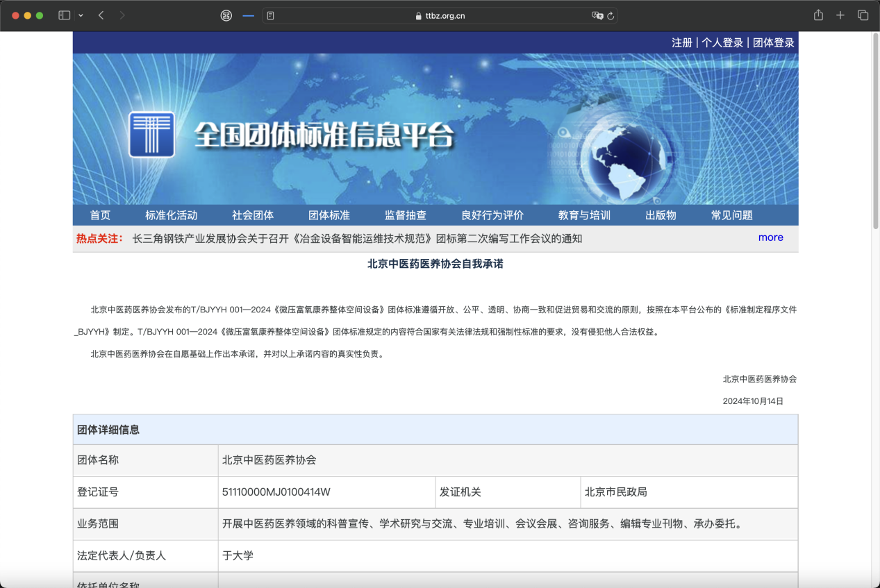Viewport: 880px width, 588px height.
Task: Click the date 2024年10月14日
Action: click(x=753, y=401)
